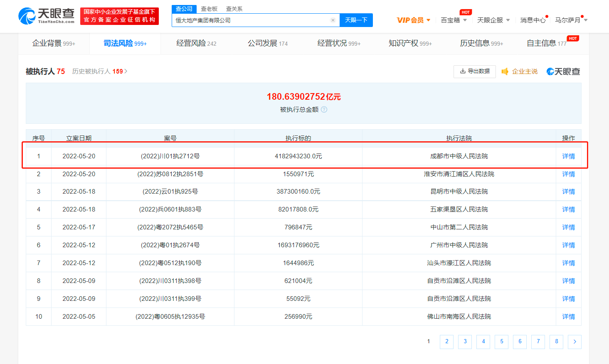Click the 天眼一下 search button
The image size is (609, 364).
coord(356,20)
